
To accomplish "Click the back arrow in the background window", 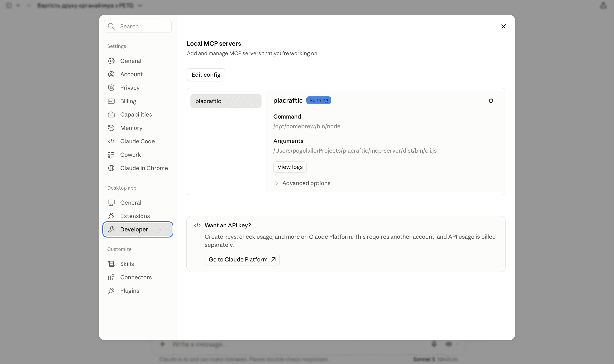I will pyautogui.click(x=18, y=5).
